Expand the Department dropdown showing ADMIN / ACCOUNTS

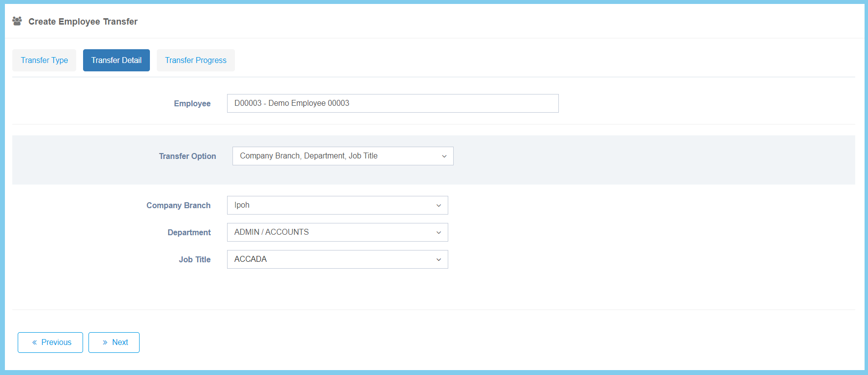pos(337,232)
